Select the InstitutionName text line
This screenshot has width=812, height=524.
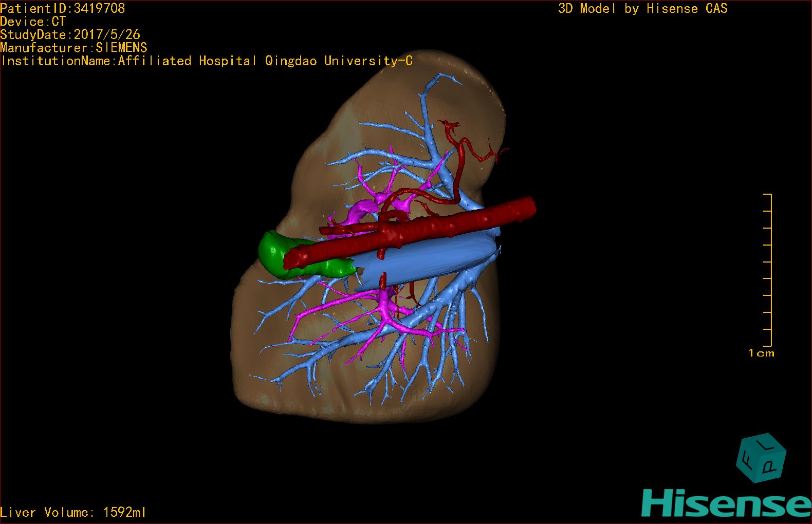click(x=207, y=61)
